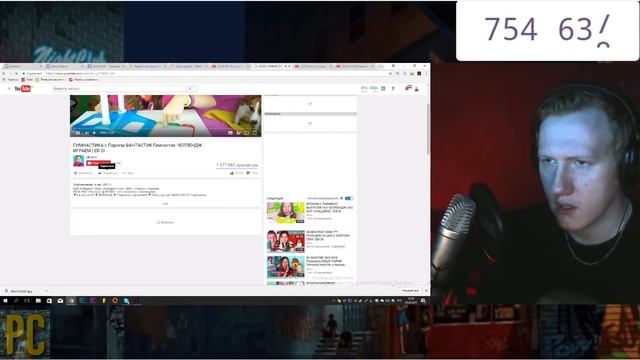The image size is (640, 360).
Task: Open the third suggested video with teal thumbnail
Action: click(x=286, y=267)
